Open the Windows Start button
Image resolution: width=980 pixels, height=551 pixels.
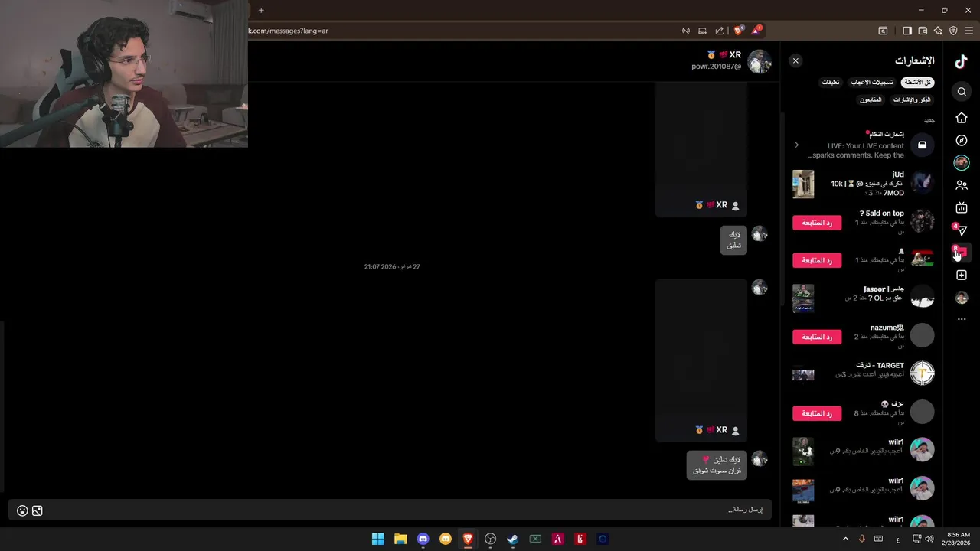tap(377, 539)
